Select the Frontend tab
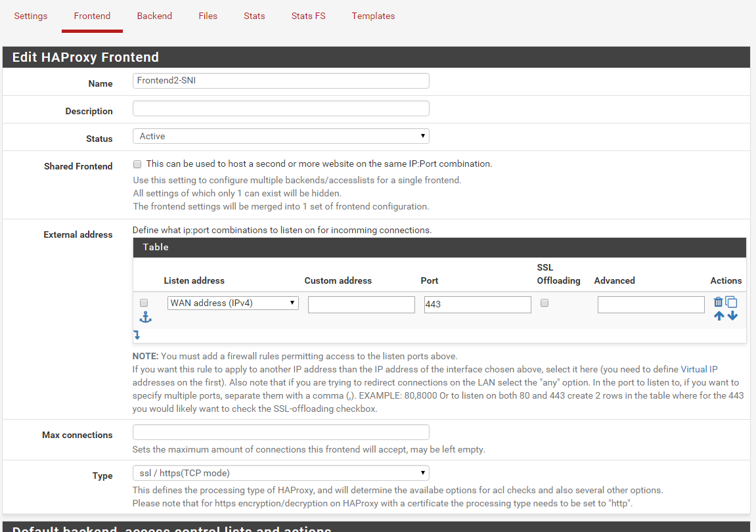This screenshot has height=532, width=756. click(x=92, y=16)
